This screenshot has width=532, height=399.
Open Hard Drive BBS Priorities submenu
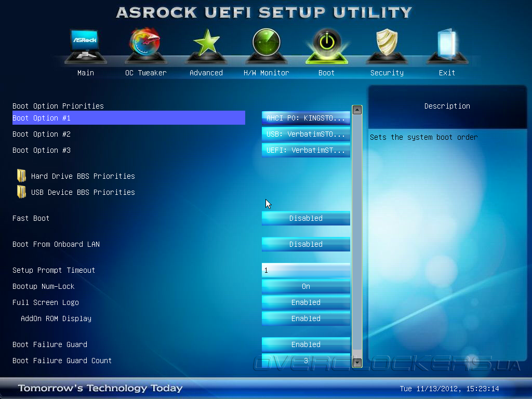pos(83,176)
